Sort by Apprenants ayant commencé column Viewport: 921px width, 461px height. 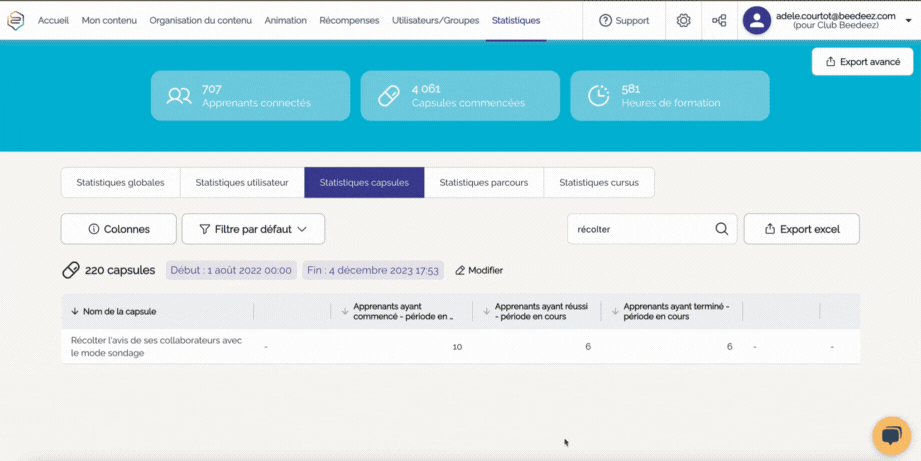pyautogui.click(x=345, y=312)
